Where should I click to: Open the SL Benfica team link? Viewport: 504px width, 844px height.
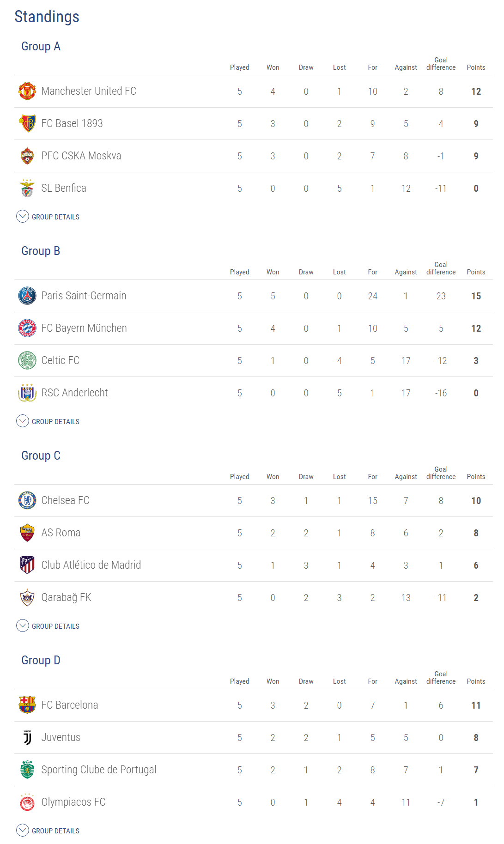(x=64, y=188)
